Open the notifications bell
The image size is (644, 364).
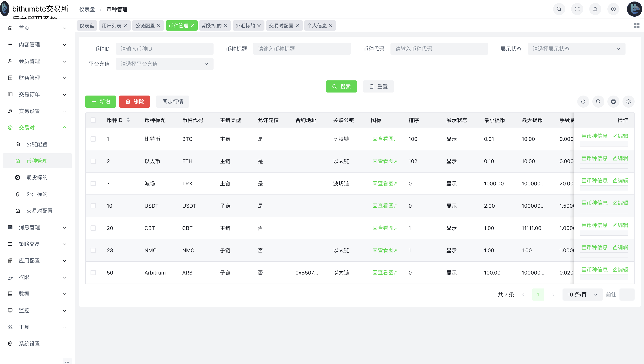(x=596, y=9)
